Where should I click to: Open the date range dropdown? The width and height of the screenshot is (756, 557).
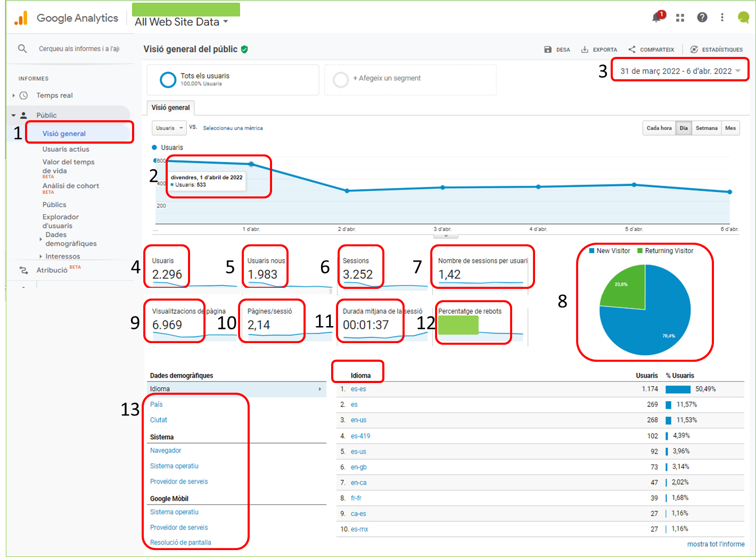point(680,71)
